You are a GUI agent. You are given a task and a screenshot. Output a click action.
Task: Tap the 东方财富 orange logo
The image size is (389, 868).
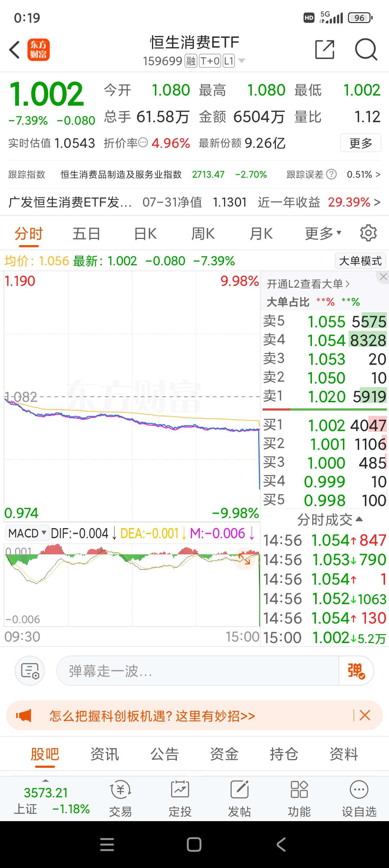click(x=39, y=50)
